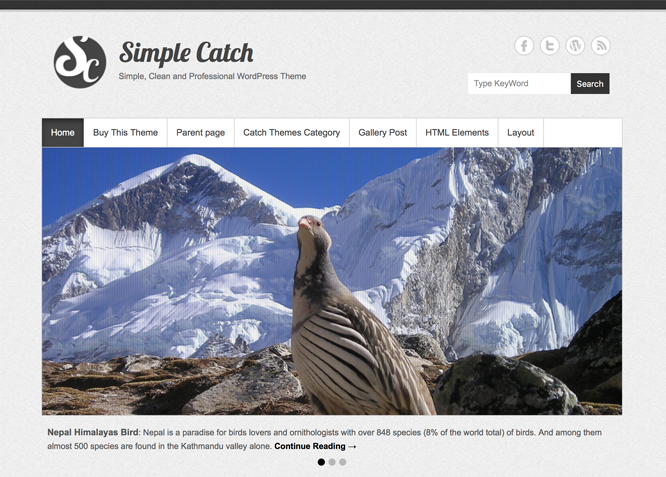Open the HTML Elements menu item
The image size is (666, 477).
pos(457,133)
